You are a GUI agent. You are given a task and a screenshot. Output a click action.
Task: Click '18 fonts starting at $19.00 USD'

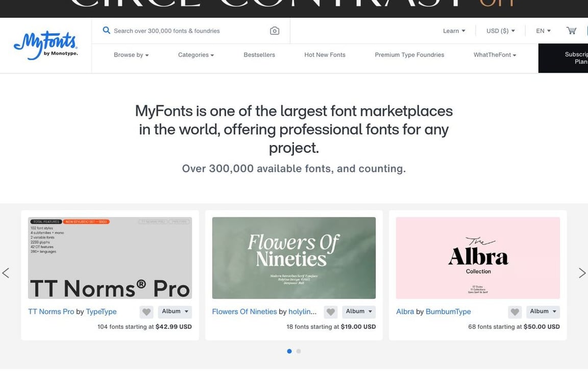(331, 327)
